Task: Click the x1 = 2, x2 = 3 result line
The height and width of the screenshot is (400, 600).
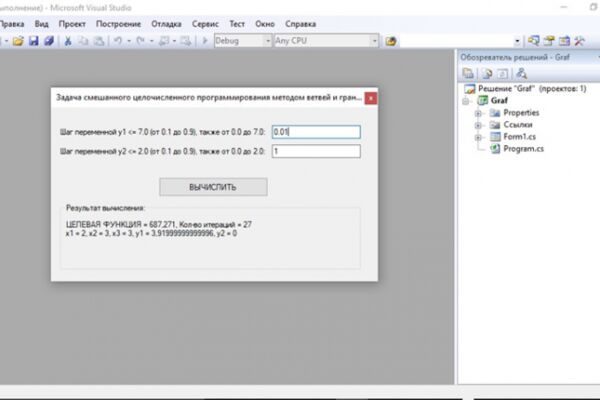Action: point(151,233)
